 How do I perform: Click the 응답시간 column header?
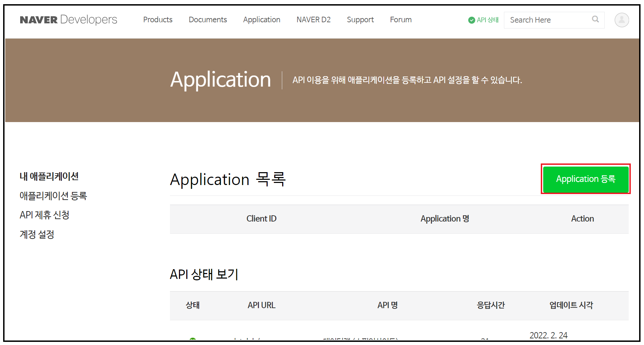491,305
